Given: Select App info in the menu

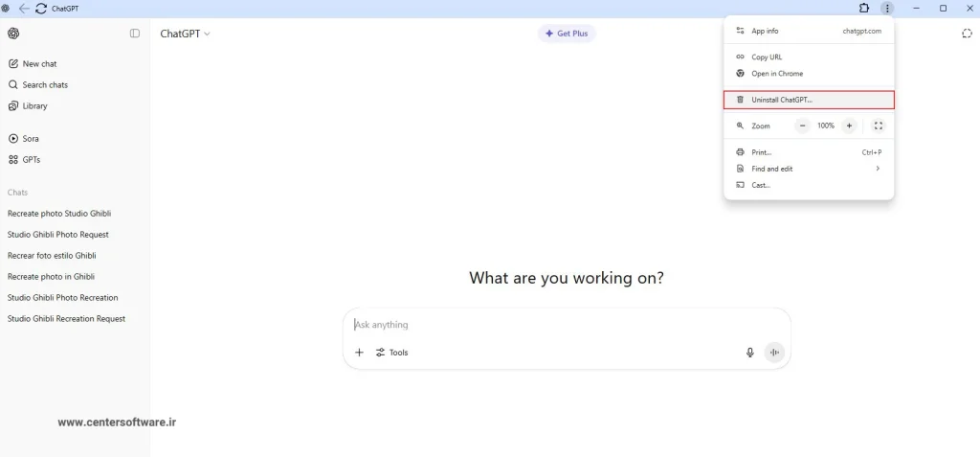Looking at the screenshot, I should point(809,31).
